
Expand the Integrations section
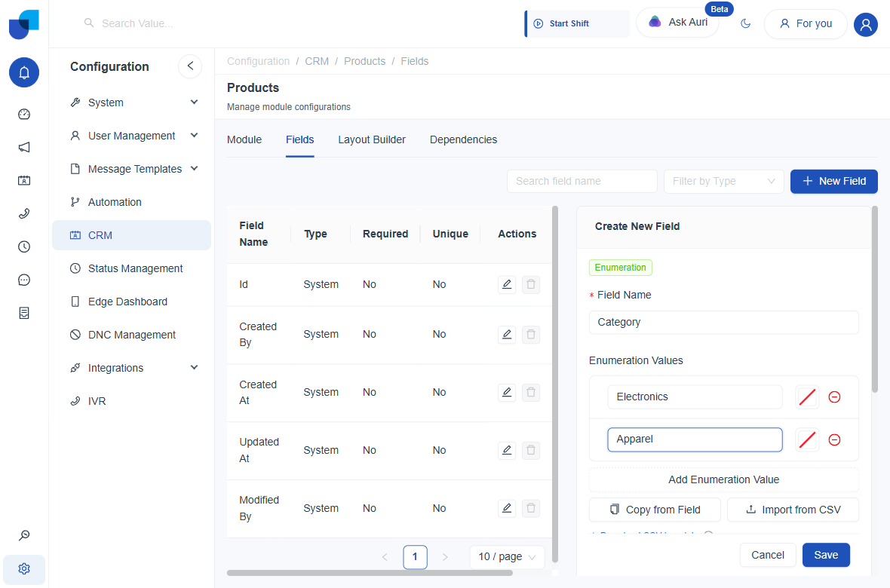pos(194,367)
